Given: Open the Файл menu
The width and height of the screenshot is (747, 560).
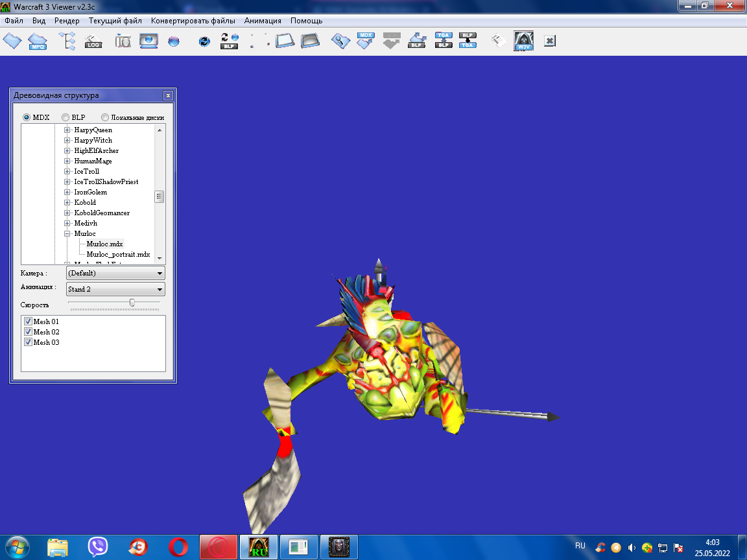Looking at the screenshot, I should [14, 21].
